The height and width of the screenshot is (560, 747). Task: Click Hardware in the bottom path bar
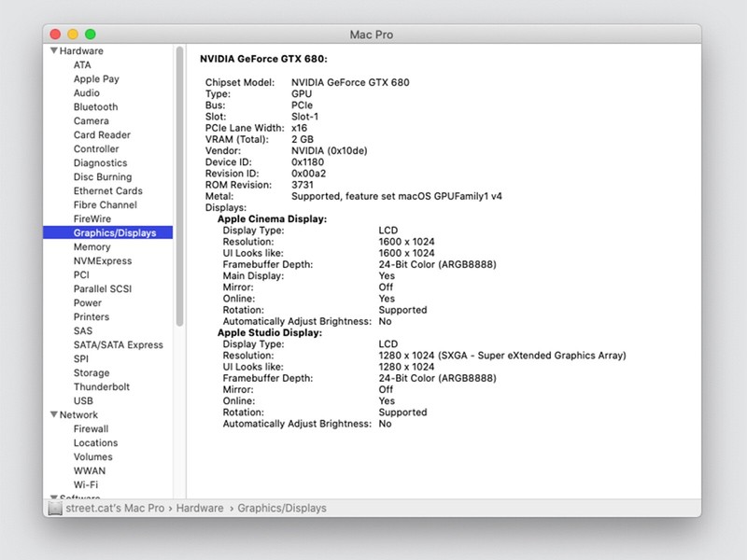click(x=200, y=509)
